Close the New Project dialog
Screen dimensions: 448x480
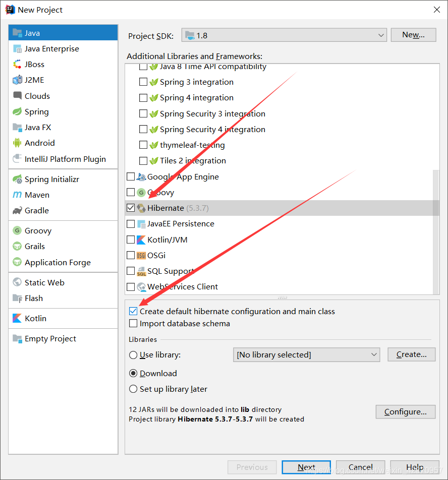point(437,10)
